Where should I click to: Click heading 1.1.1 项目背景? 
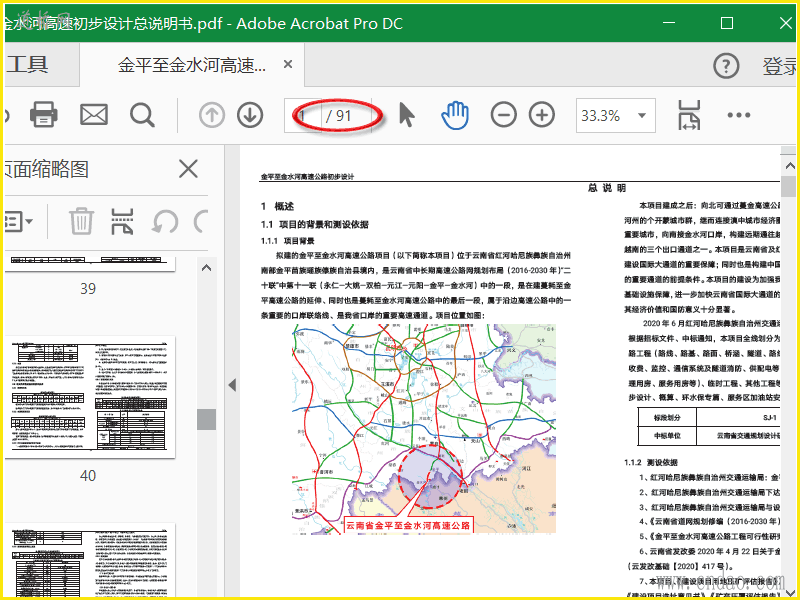pos(288,241)
